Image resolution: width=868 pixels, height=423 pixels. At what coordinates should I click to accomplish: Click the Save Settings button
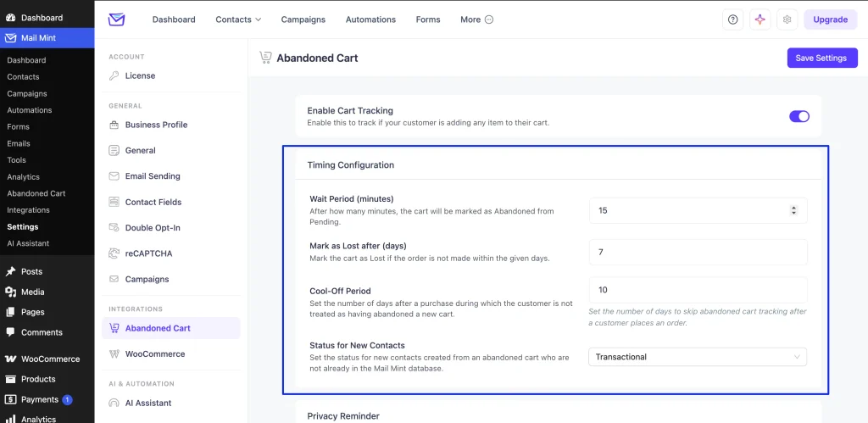point(822,58)
